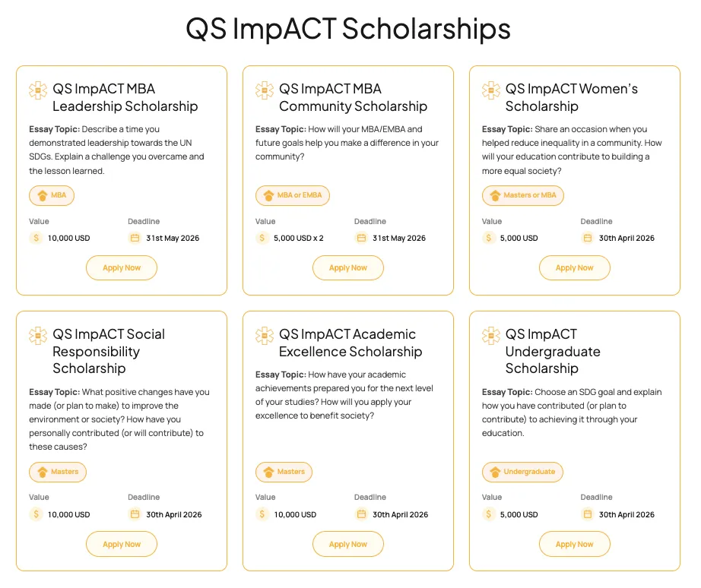The width and height of the screenshot is (701, 588).
Task: Click the calendar icon in the Women's Scholarship card
Action: (x=588, y=238)
